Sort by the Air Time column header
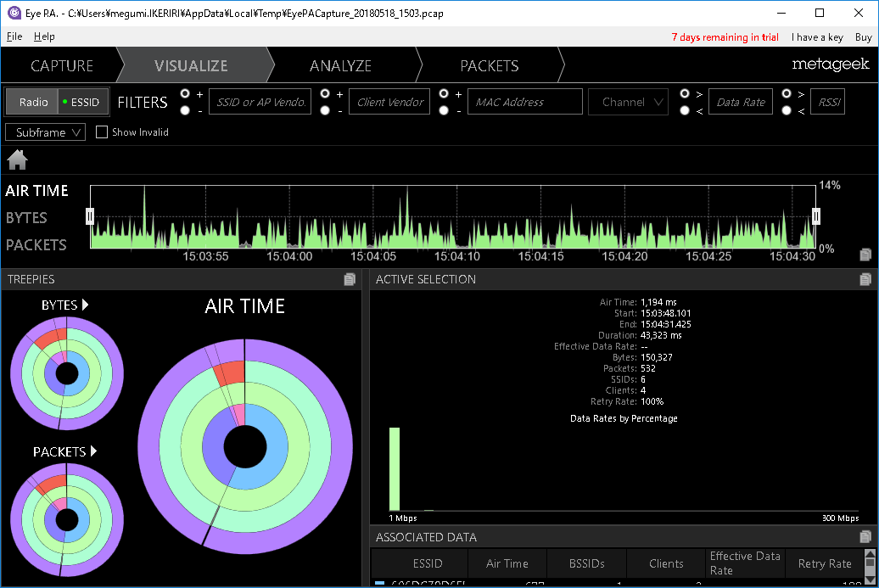879x588 pixels. [507, 563]
